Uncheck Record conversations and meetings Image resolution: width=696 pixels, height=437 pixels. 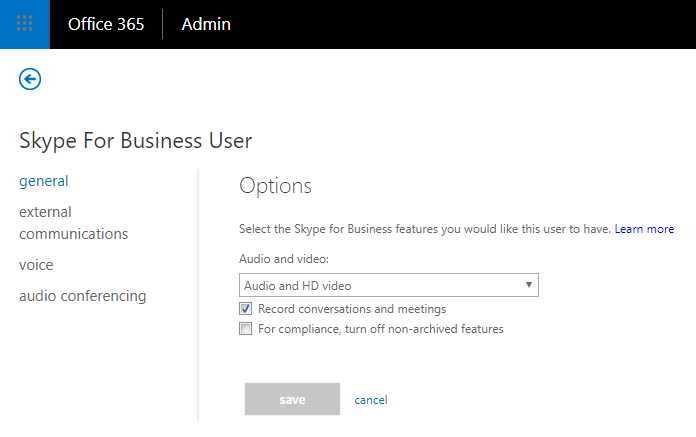tap(245, 309)
